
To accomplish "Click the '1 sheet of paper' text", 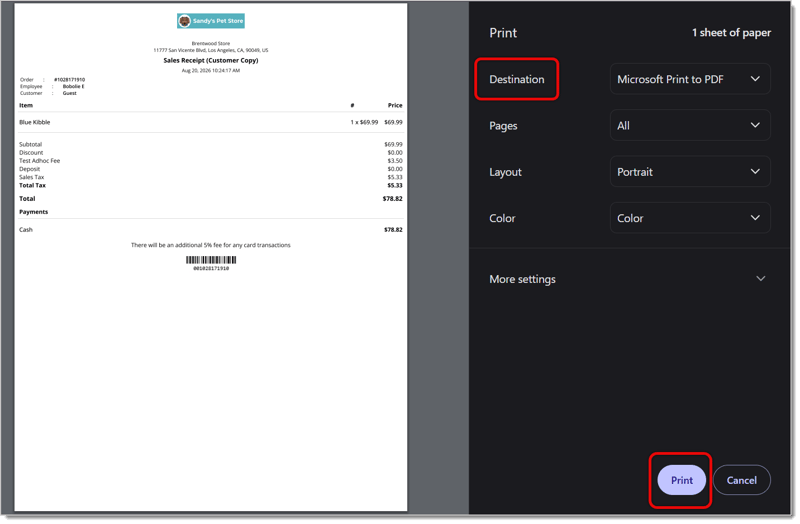I will [x=734, y=33].
